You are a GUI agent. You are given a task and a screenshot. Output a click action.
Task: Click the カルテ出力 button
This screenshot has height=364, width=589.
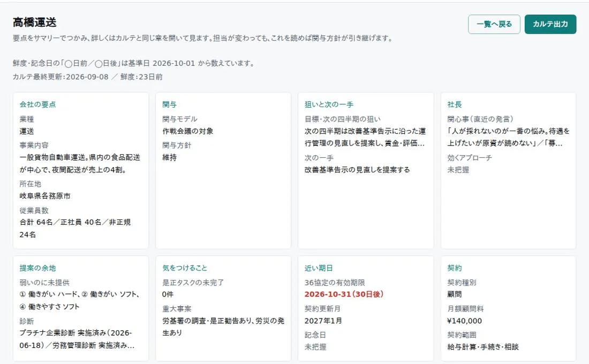(x=550, y=24)
